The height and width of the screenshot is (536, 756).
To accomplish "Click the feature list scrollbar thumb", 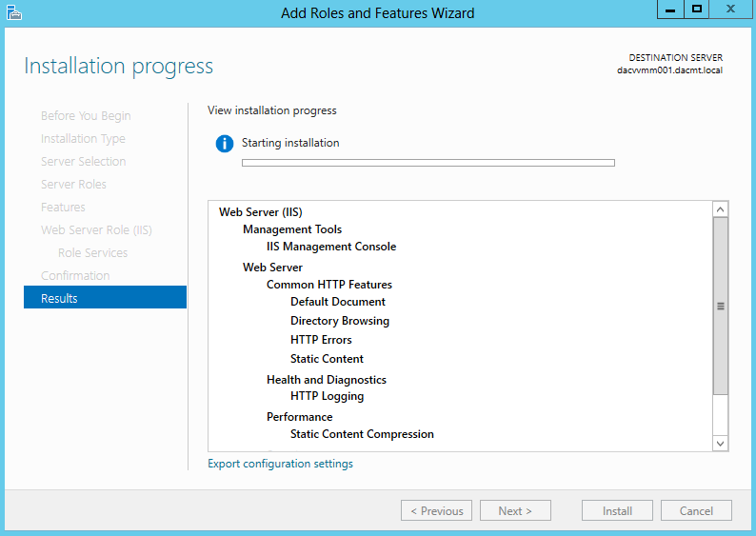I will (x=721, y=306).
